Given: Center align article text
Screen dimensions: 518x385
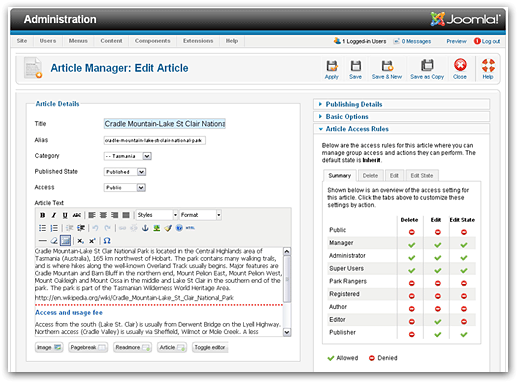Looking at the screenshot, I should pos(103,215).
